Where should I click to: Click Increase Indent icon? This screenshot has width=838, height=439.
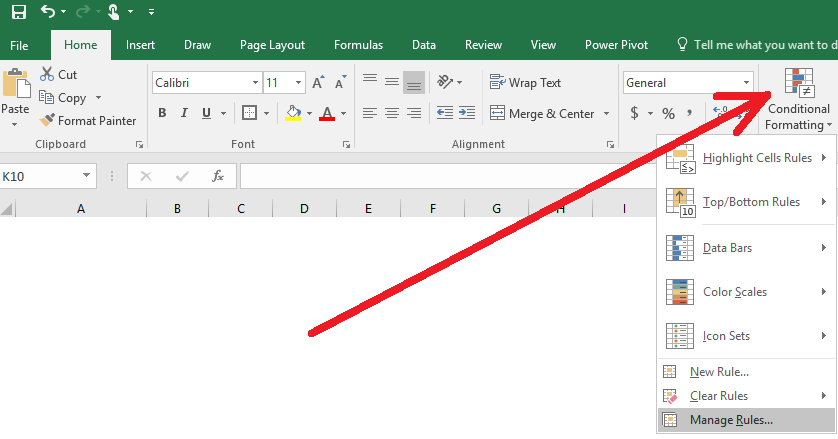(467, 113)
